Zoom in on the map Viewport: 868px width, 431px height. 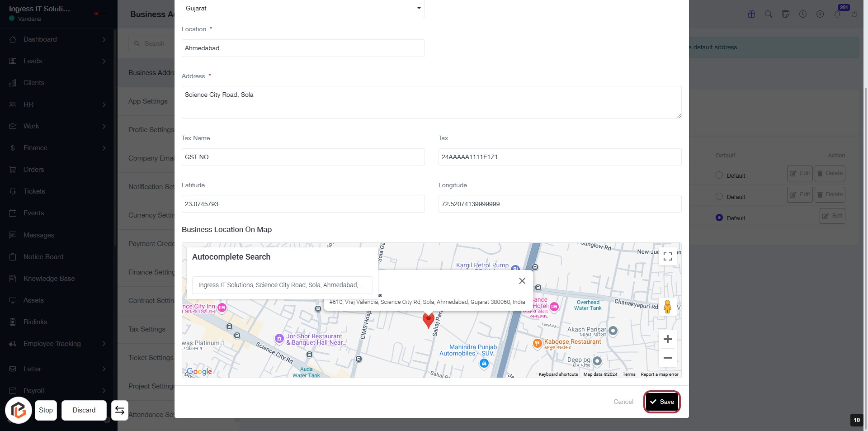tap(667, 340)
